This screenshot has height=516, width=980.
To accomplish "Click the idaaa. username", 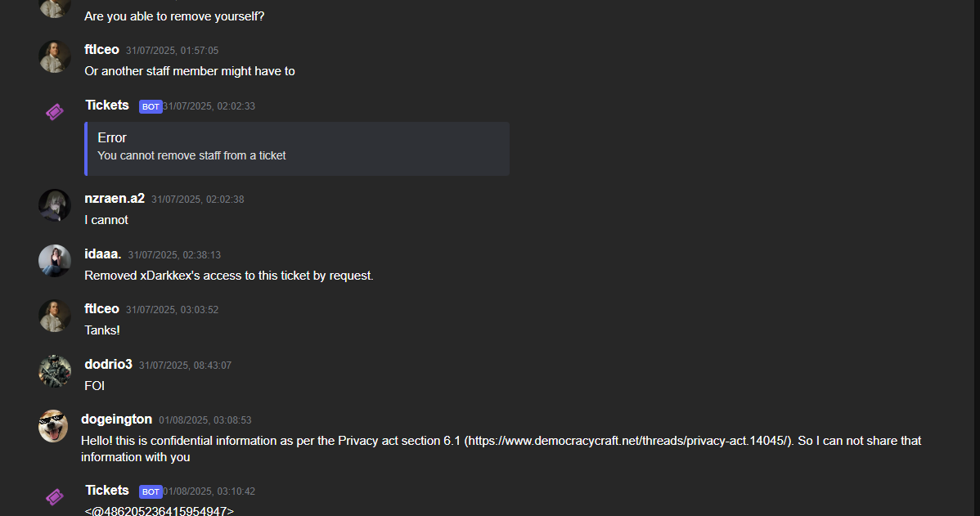I will tap(102, 254).
